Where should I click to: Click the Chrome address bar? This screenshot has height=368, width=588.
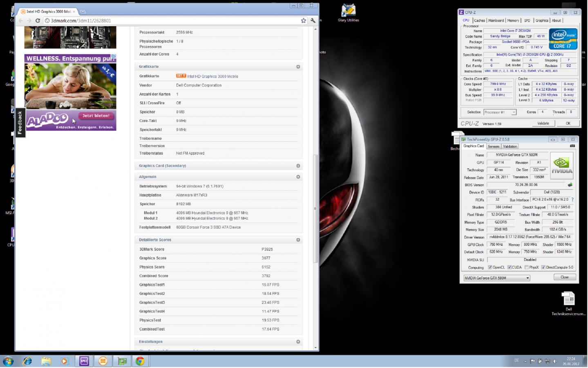pos(172,20)
